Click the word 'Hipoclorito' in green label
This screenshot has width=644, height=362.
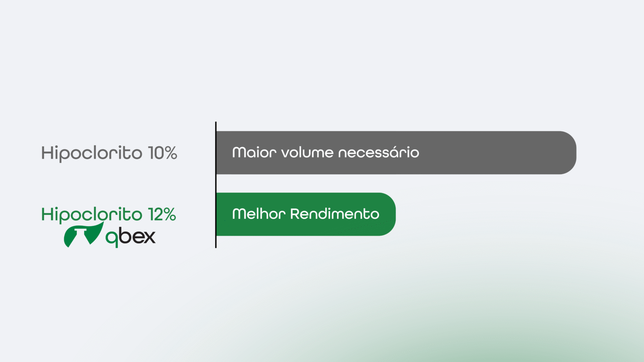(x=92, y=215)
